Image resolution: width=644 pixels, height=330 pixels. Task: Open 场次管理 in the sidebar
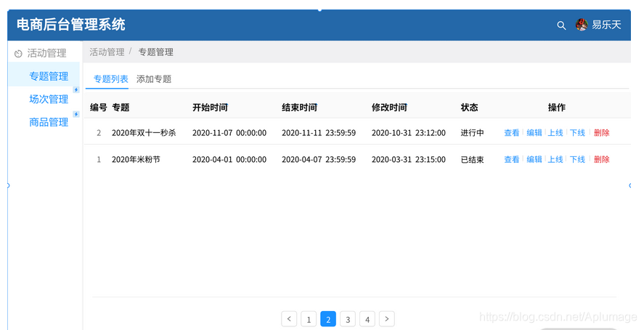[x=49, y=99]
